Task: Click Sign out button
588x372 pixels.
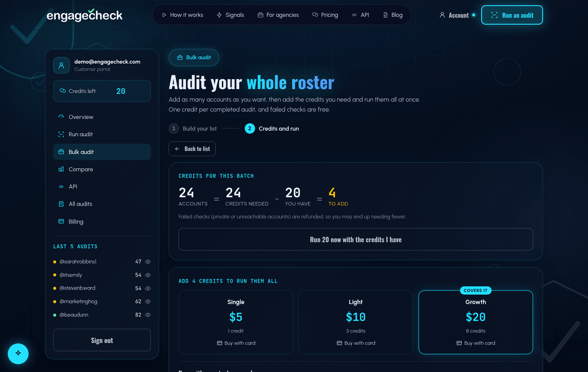Action: coord(102,340)
